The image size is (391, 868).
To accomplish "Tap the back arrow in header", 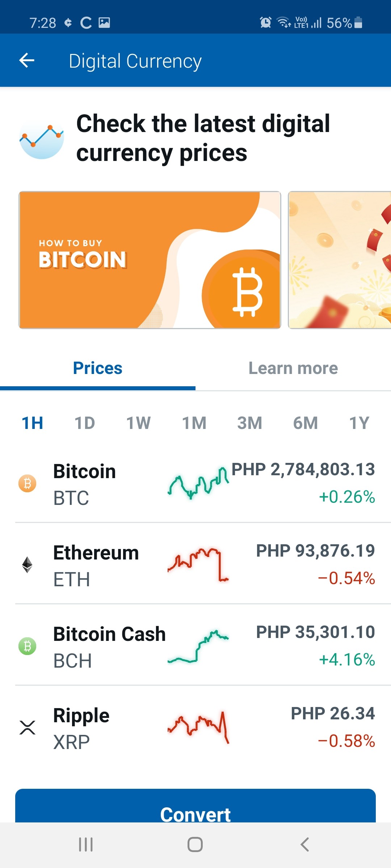I will [27, 60].
